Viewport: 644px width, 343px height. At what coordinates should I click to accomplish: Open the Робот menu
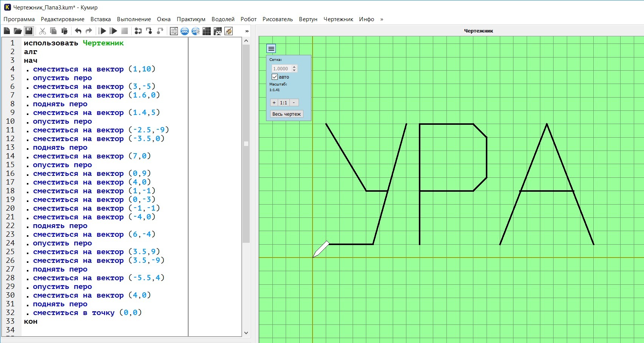click(x=249, y=19)
